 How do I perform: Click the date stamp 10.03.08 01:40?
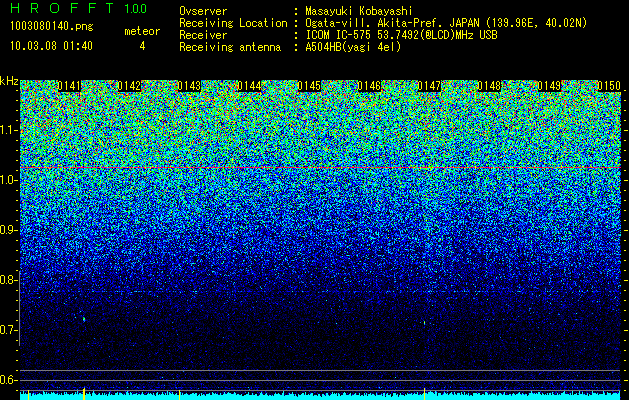coord(51,46)
